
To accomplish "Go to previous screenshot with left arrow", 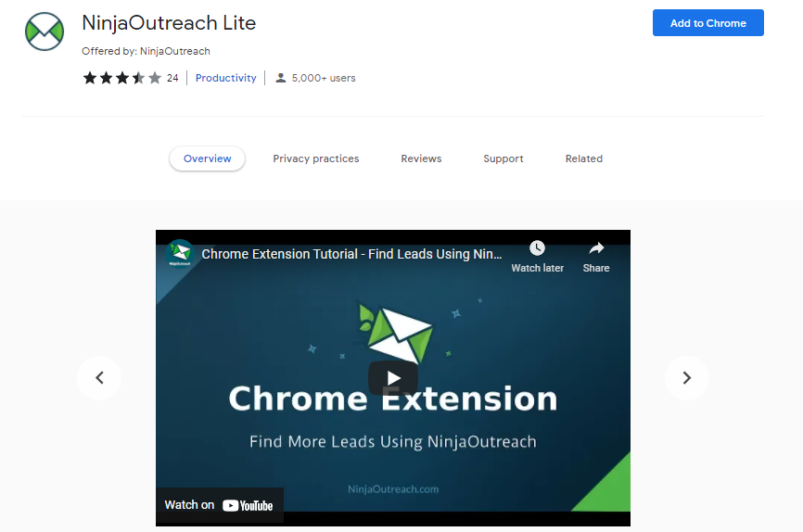I will click(x=99, y=377).
